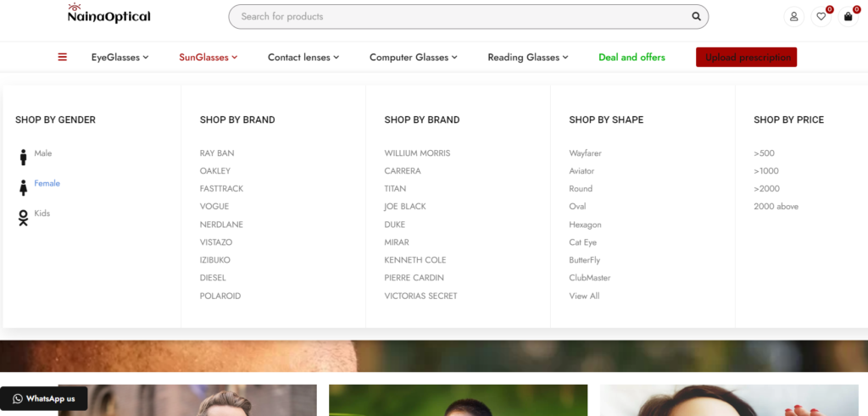The image size is (868, 416).
Task: Open the red hamburger menu icon
Action: click(x=62, y=58)
